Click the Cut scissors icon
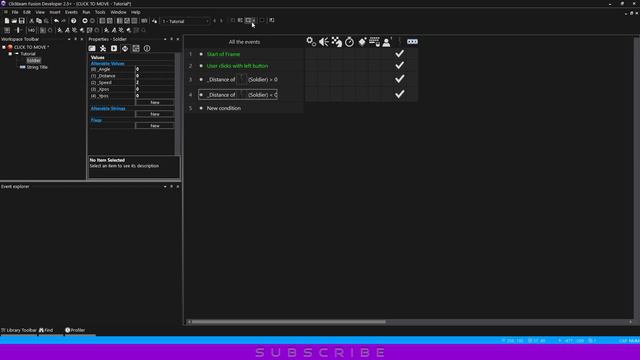 [31, 21]
